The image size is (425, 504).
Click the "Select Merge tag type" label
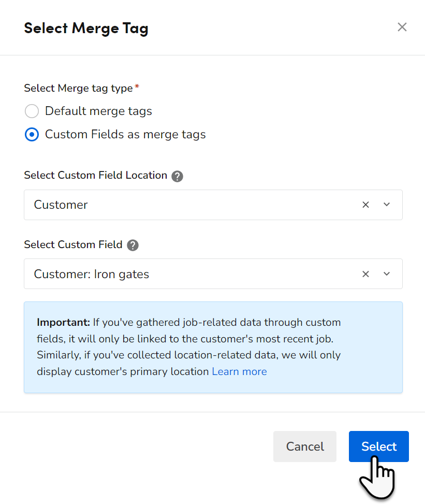point(78,88)
